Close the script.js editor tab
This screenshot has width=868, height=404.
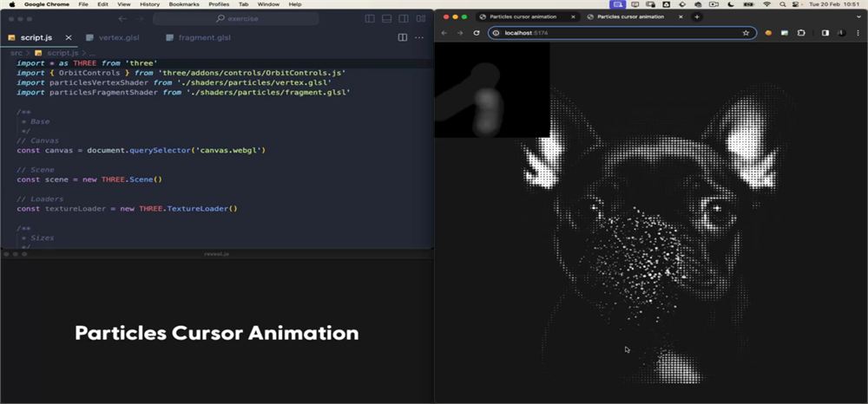(x=69, y=37)
